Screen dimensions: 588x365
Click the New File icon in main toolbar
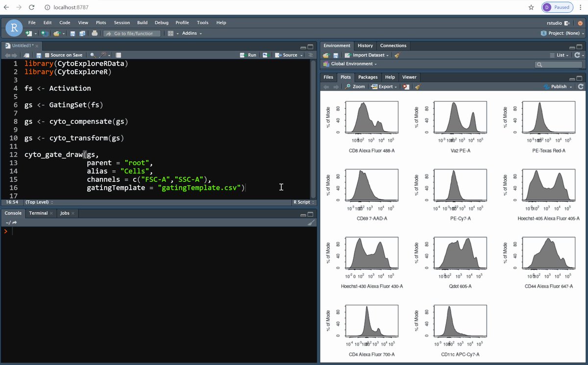(x=28, y=33)
